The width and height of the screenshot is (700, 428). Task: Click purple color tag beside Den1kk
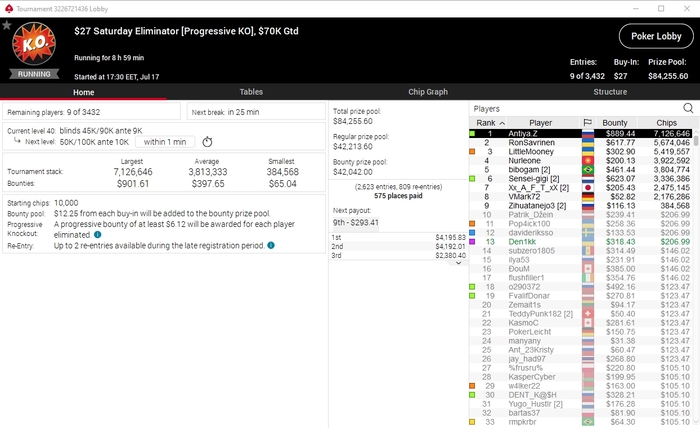point(472,241)
